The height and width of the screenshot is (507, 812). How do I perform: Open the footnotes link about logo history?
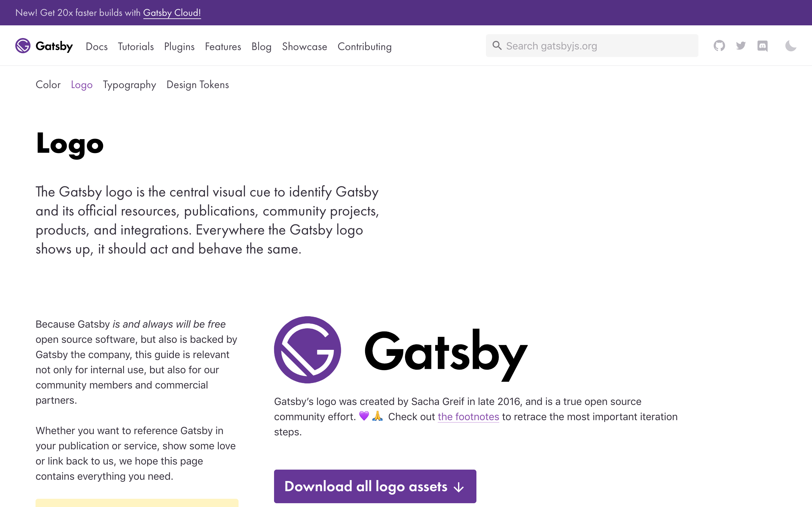point(468,416)
